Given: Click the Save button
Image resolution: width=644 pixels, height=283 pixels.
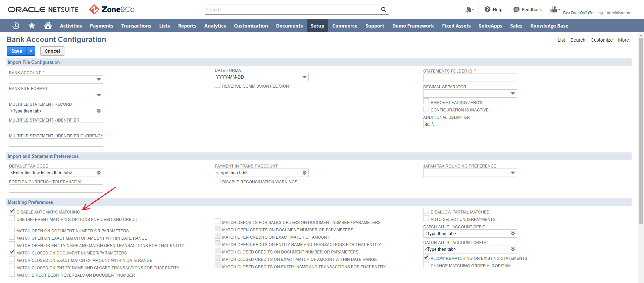Looking at the screenshot, I should (x=17, y=51).
